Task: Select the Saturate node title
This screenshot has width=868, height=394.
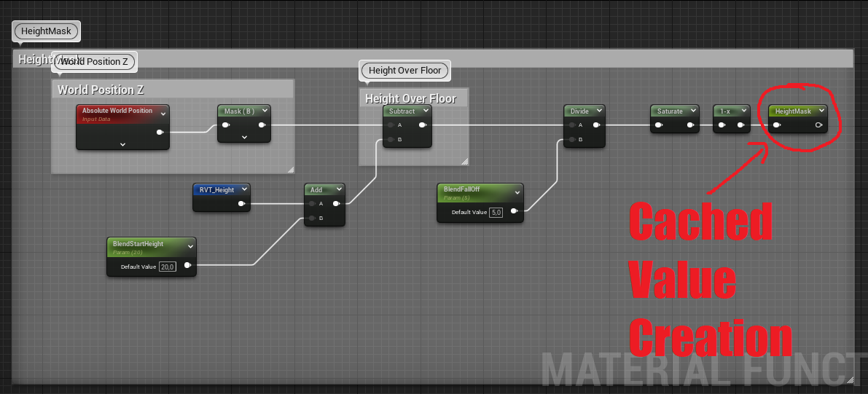Action: coord(669,111)
